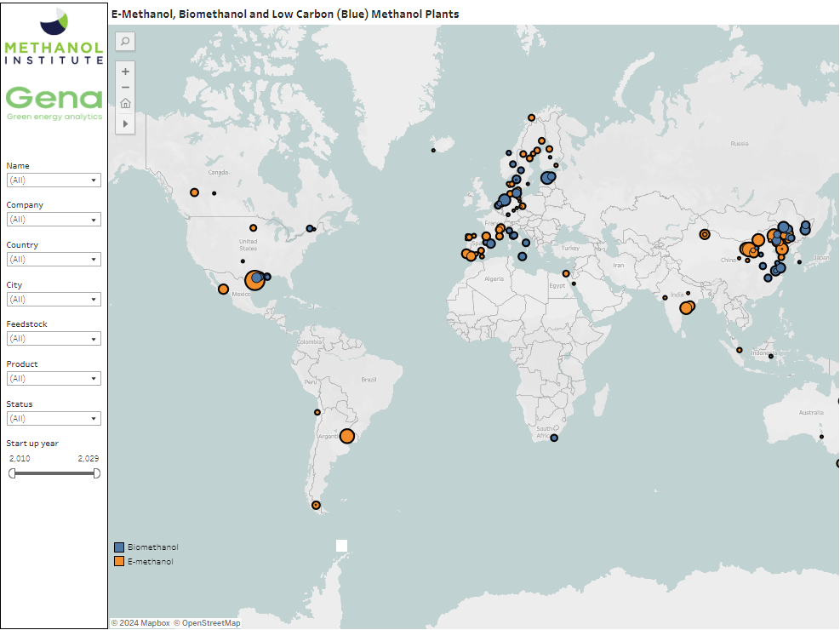The width and height of the screenshot is (840, 630).
Task: Open the City filter dropdown
Action: pos(54,299)
